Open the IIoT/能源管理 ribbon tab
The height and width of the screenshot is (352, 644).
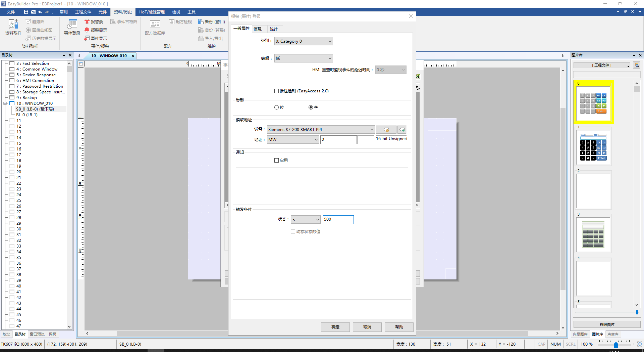pyautogui.click(x=152, y=12)
